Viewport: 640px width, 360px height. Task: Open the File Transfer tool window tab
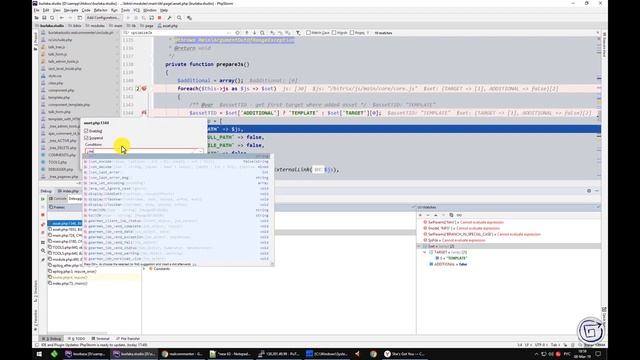(128, 339)
